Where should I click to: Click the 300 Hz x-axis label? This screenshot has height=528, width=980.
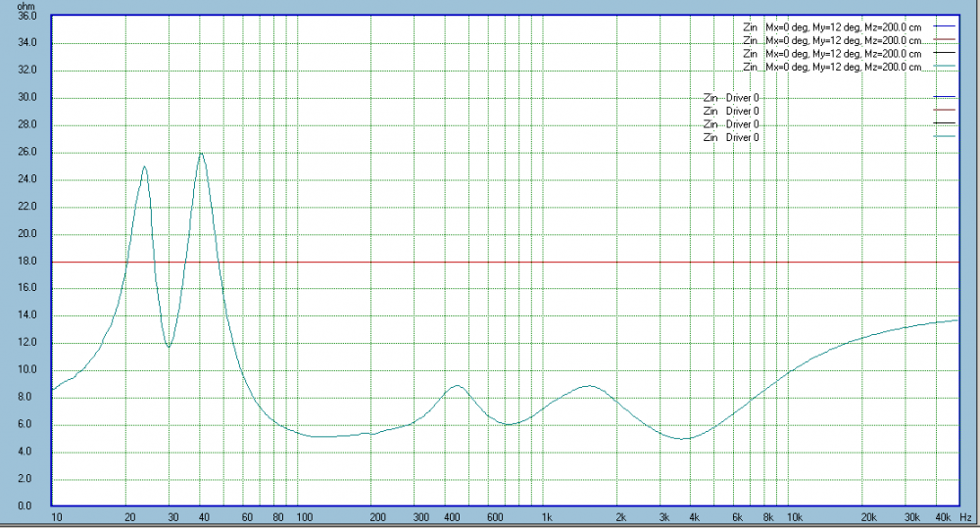pyautogui.click(x=421, y=517)
